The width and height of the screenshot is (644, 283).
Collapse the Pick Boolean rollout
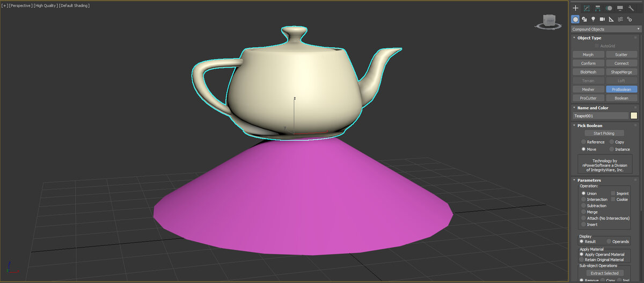tap(589, 125)
